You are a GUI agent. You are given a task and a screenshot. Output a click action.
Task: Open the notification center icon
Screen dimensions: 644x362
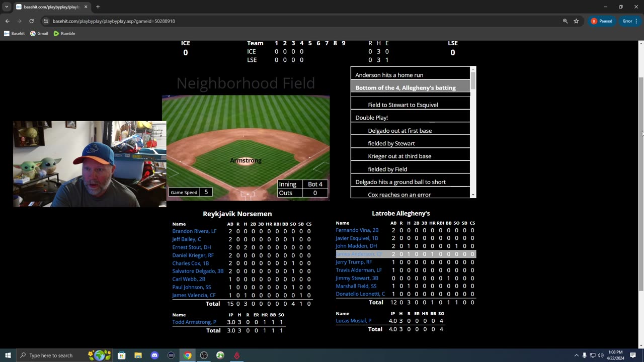click(633, 355)
